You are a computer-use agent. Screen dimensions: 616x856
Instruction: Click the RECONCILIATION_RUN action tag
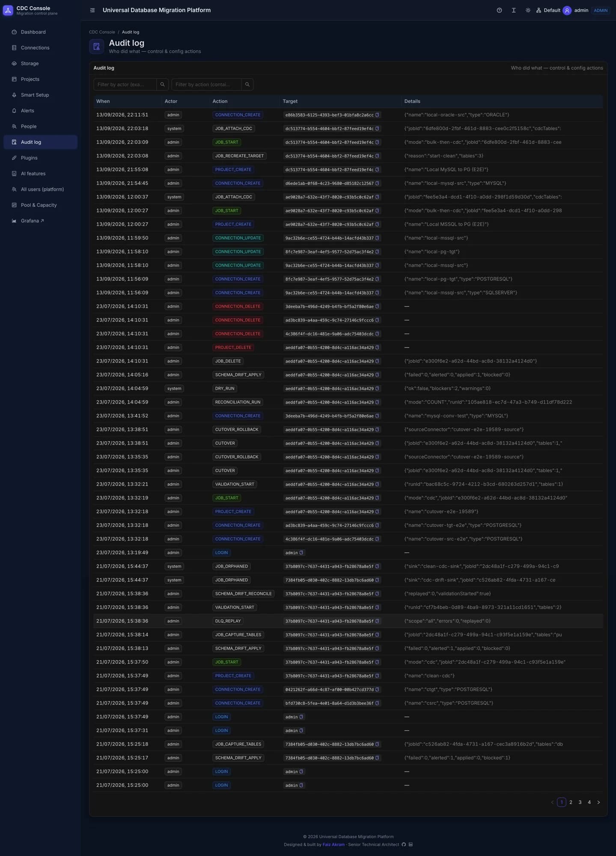238,402
